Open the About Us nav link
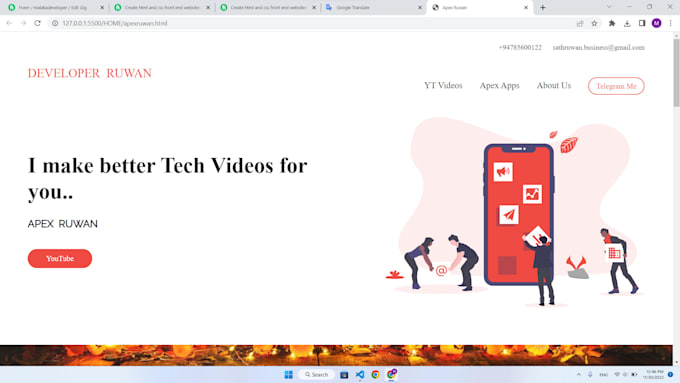This screenshot has width=680, height=383. (x=554, y=85)
